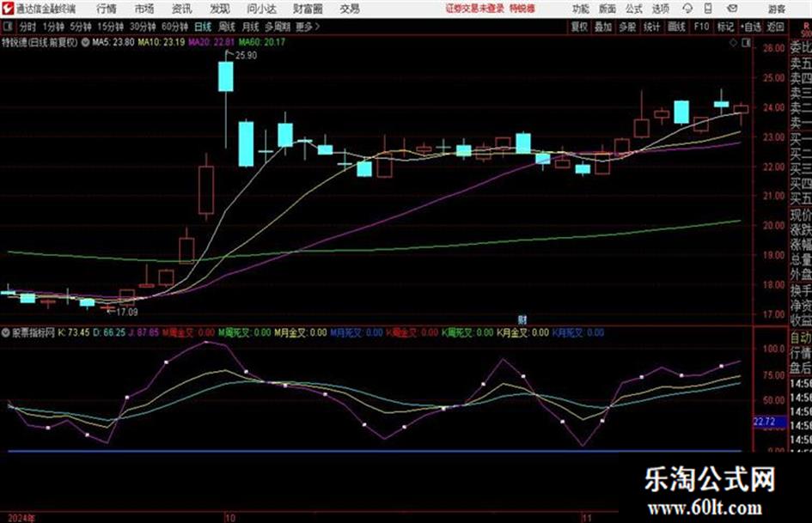Switch to the 1分钟 period tab
812x523 pixels.
(53, 27)
